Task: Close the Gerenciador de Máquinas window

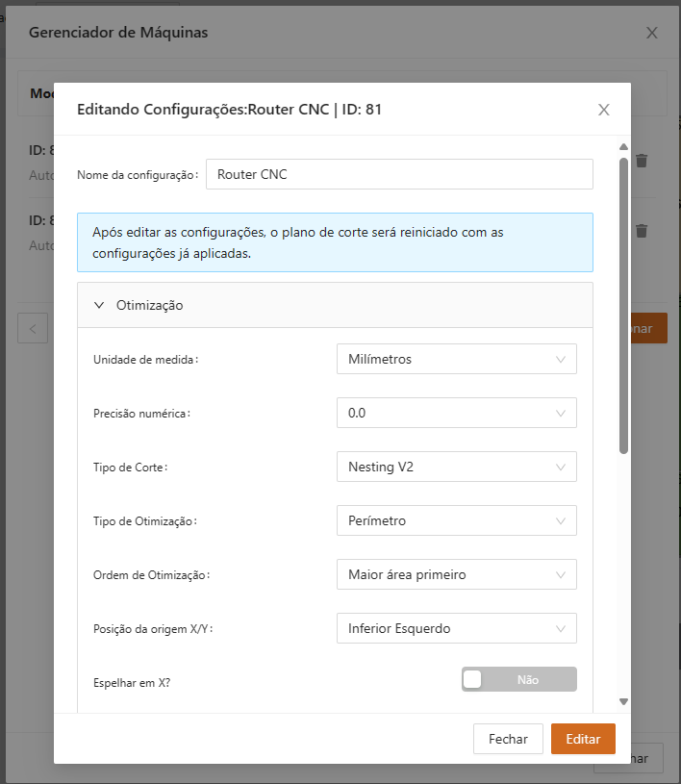Action: [x=652, y=33]
